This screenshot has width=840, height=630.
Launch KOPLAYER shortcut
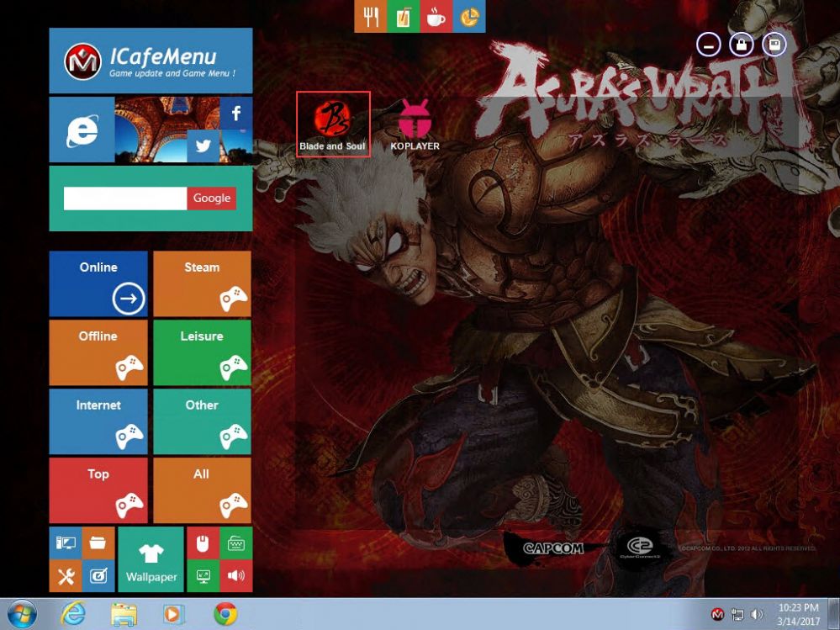tap(415, 124)
